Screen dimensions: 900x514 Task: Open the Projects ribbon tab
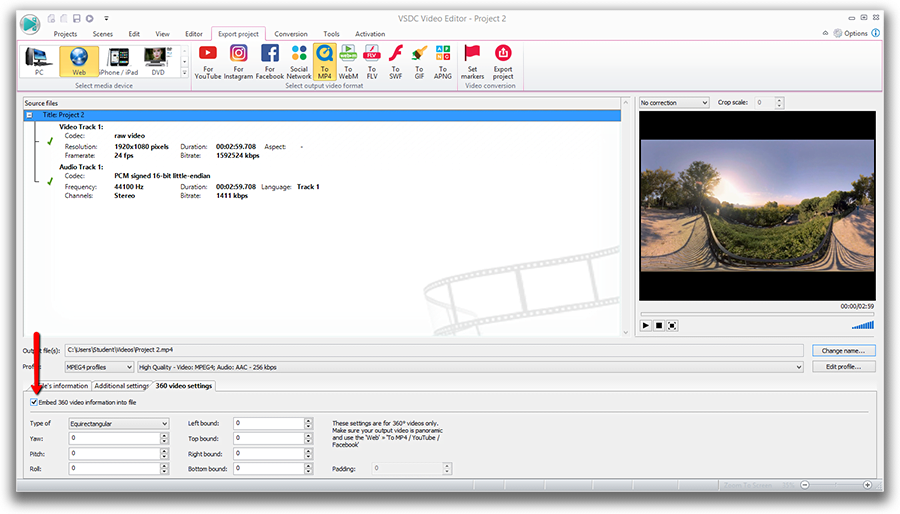click(65, 34)
